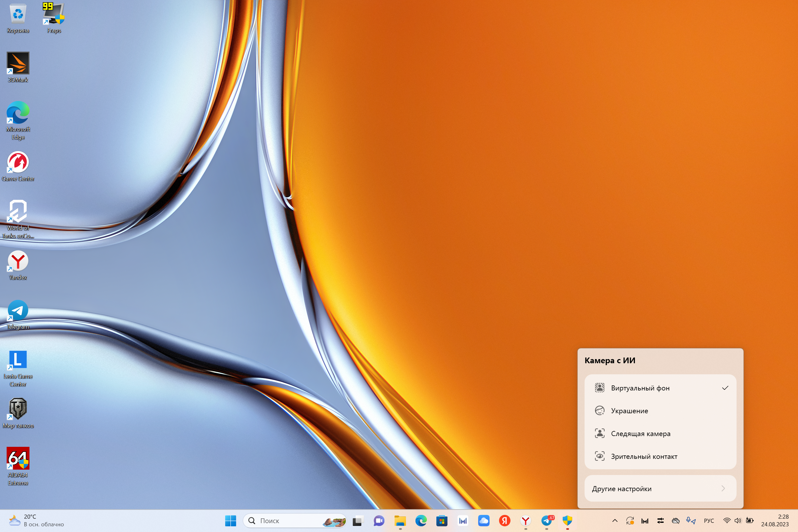The image size is (798, 532).
Task: Click the microphone and location tray icon
Action: click(x=691, y=521)
